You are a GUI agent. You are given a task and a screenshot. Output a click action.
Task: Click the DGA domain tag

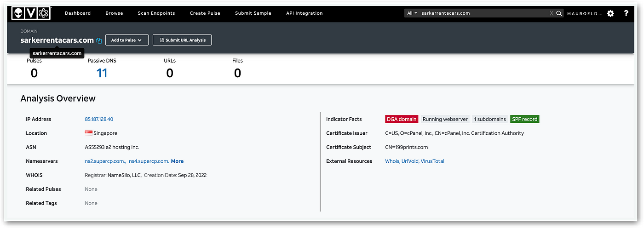[x=402, y=119]
